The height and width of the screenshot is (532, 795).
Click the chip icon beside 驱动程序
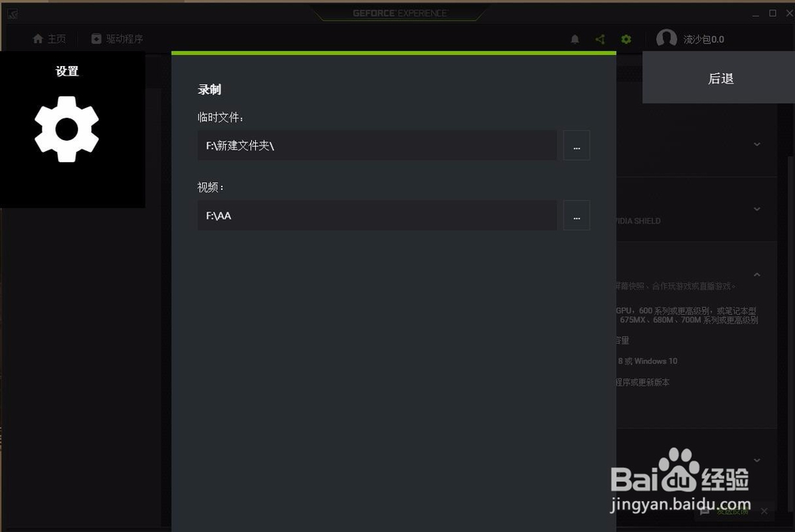pyautogui.click(x=96, y=38)
